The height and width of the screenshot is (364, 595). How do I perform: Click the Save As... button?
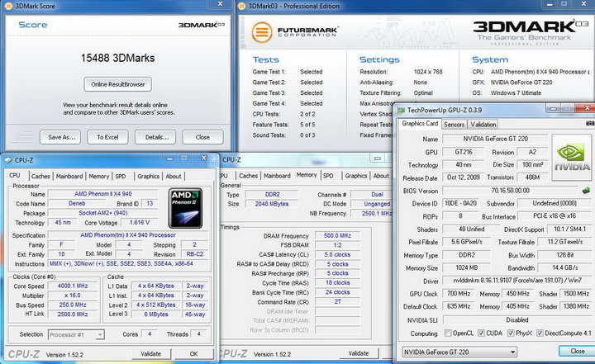pos(61,137)
